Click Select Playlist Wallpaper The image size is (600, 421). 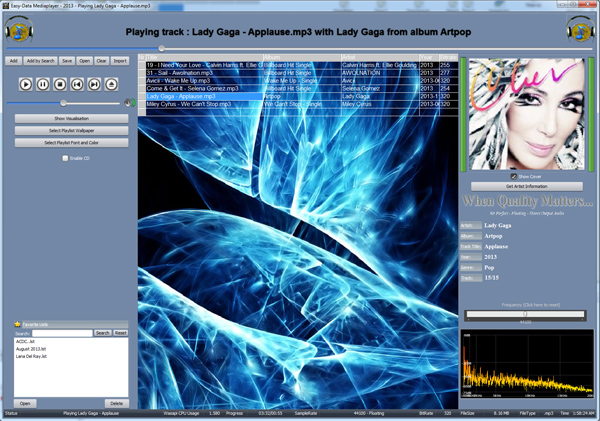(x=72, y=131)
